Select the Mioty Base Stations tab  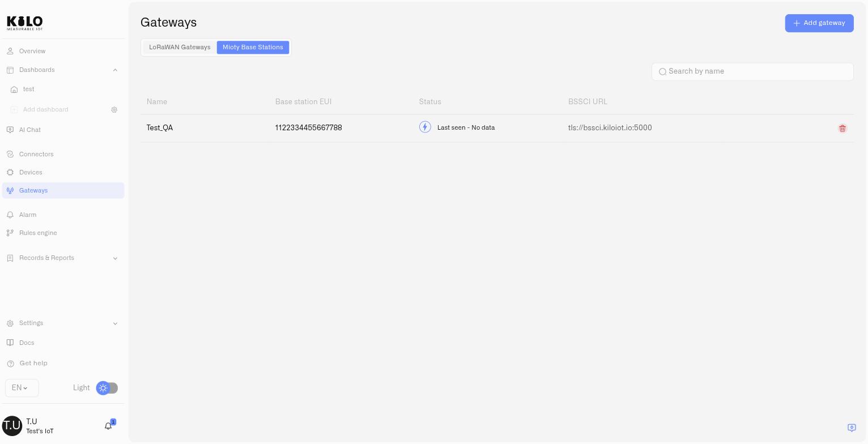[x=253, y=48]
